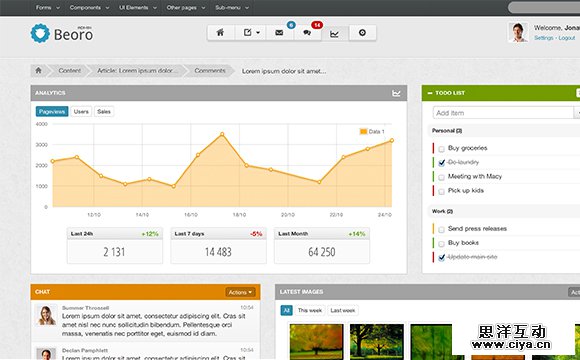Check the Send press releases checkbox

click(441, 230)
